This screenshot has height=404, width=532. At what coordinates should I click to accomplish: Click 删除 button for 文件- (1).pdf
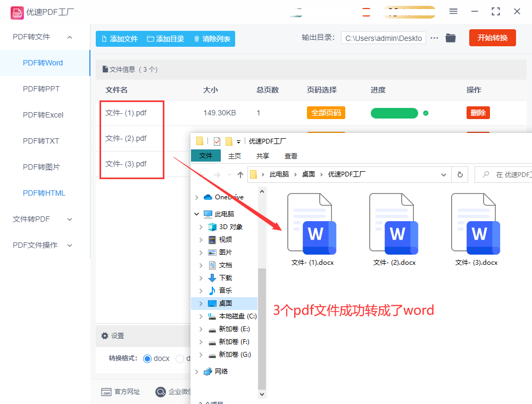(478, 113)
